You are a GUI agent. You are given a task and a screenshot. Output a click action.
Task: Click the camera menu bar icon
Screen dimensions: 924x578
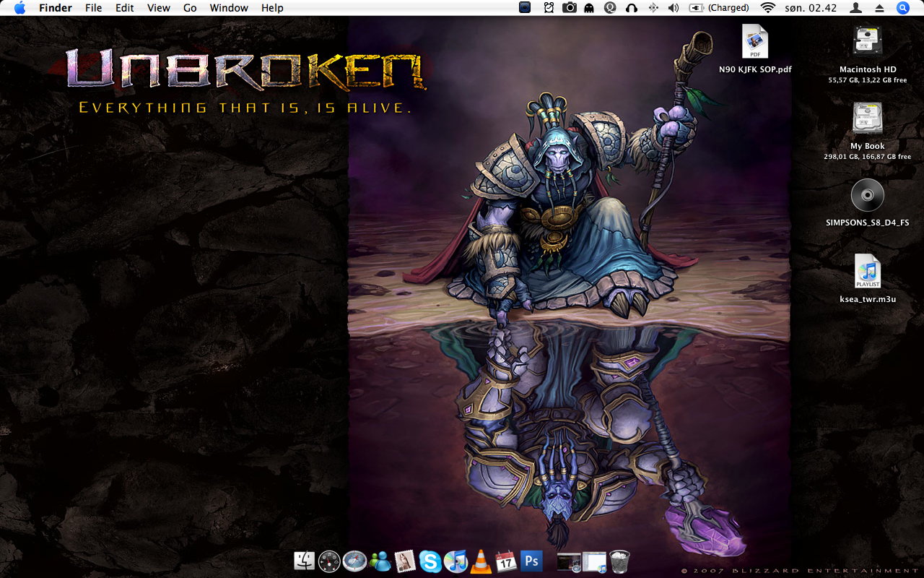(570, 8)
